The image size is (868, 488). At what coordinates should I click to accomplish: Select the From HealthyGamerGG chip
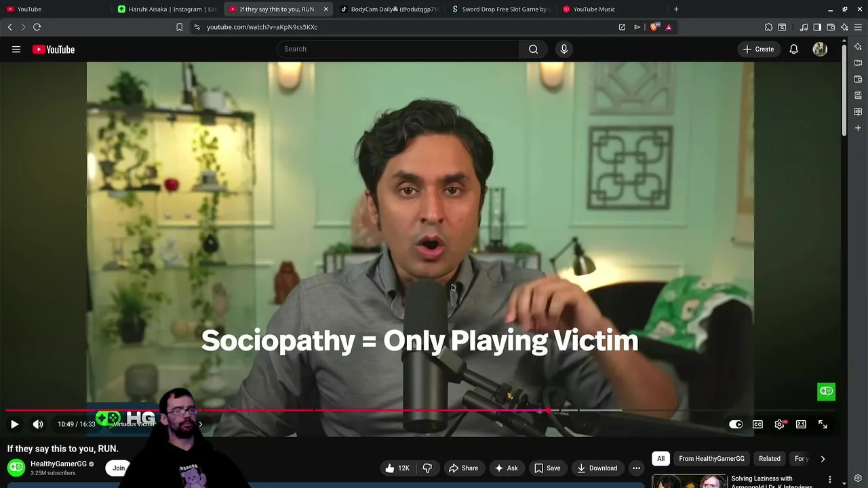pos(711,459)
